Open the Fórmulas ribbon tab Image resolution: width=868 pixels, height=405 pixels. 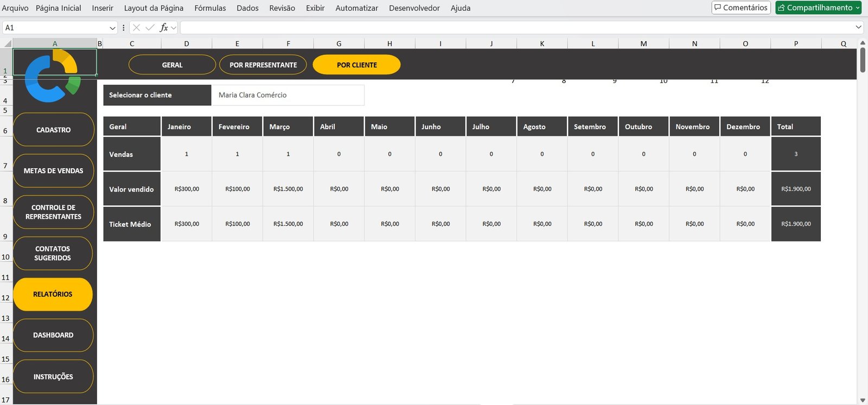[x=210, y=8]
